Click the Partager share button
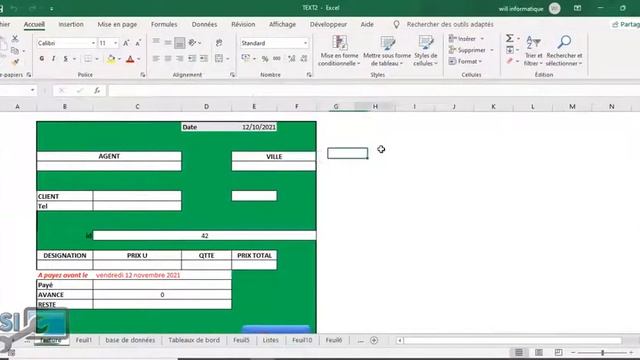The height and width of the screenshot is (360, 640). 626,24
